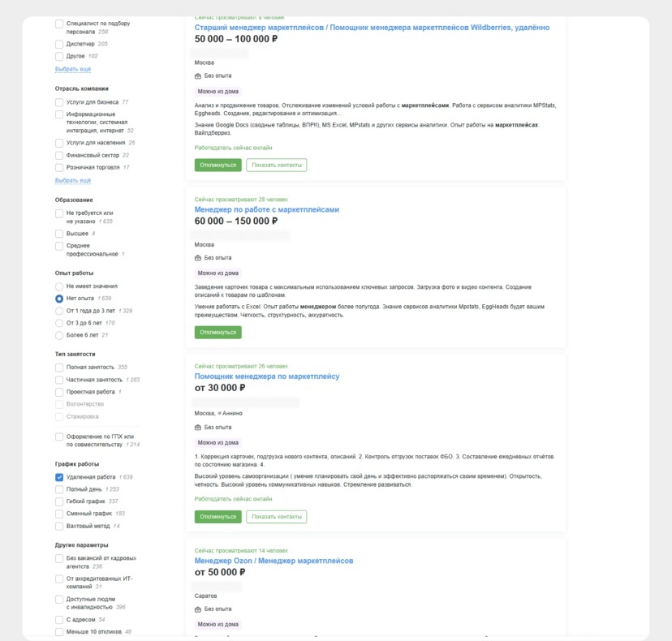Check Вахтовый метод schedule option

point(59,526)
